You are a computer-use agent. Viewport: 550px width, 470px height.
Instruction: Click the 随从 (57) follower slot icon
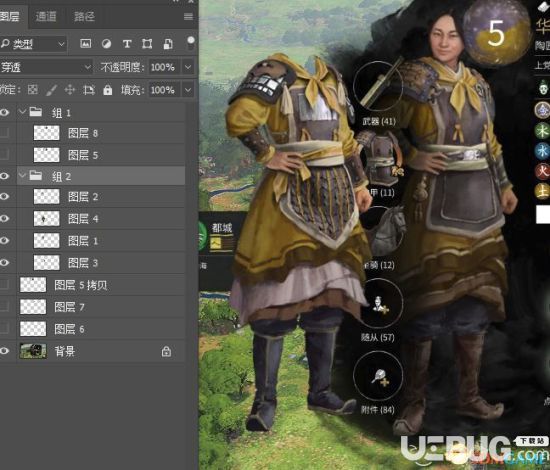tap(378, 304)
